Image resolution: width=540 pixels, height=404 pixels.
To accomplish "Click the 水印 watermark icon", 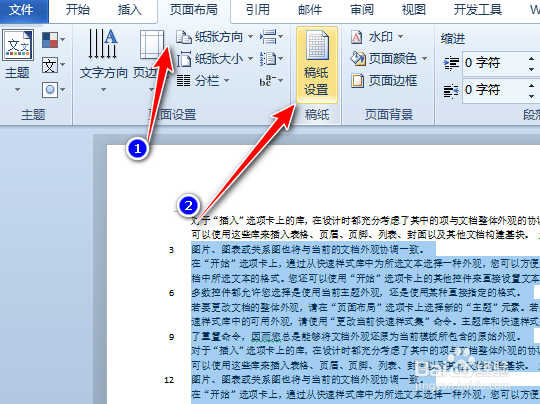I will pos(357,37).
